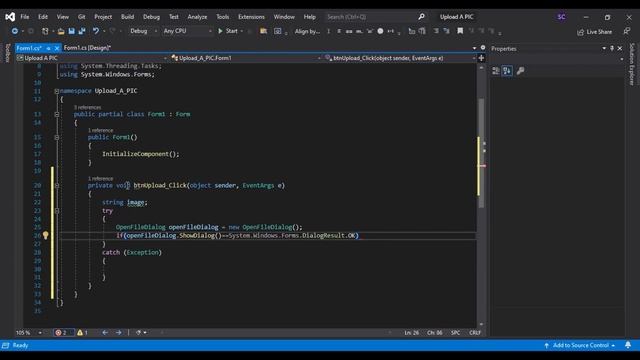Click the new project toolbar icon
The image size is (640, 360).
(x=45, y=31)
